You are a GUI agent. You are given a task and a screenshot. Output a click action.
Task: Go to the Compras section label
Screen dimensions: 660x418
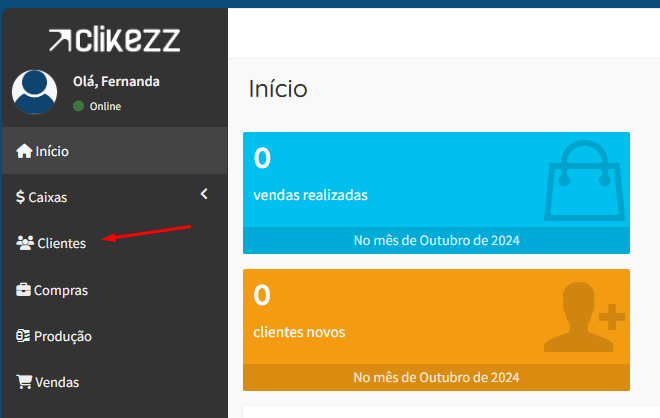[61, 290]
